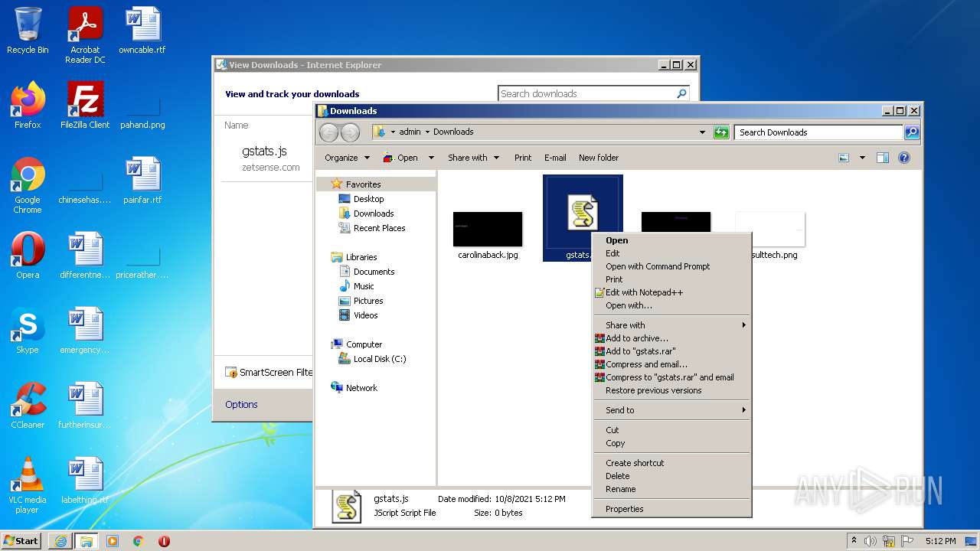Expand the Send to submenu
Viewport: 980px width, 551px height.
(x=672, y=410)
